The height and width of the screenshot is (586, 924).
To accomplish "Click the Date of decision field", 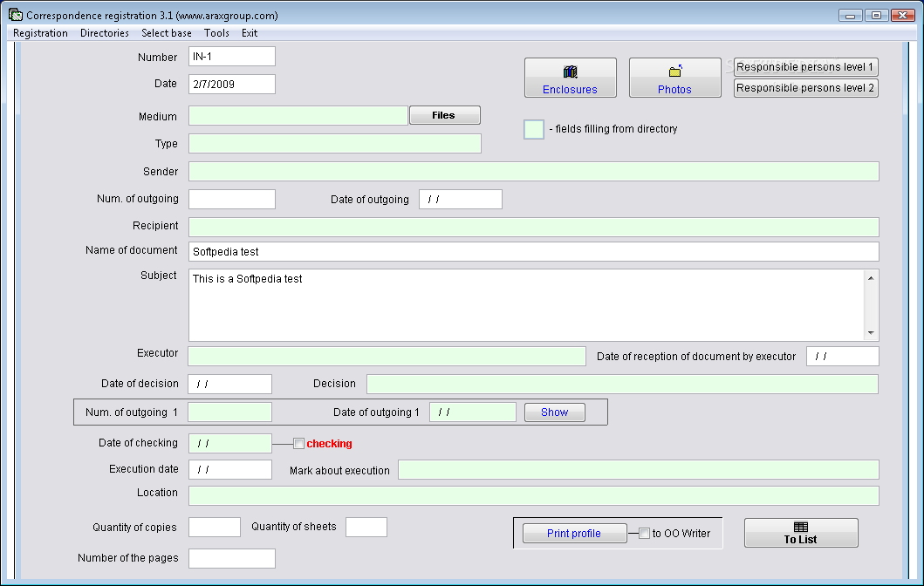I will click(x=229, y=384).
